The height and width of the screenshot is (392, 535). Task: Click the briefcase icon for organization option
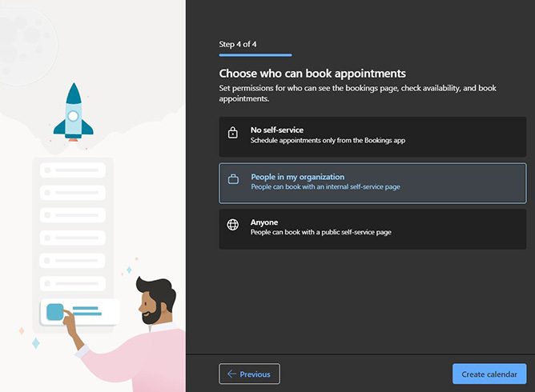[x=233, y=179]
